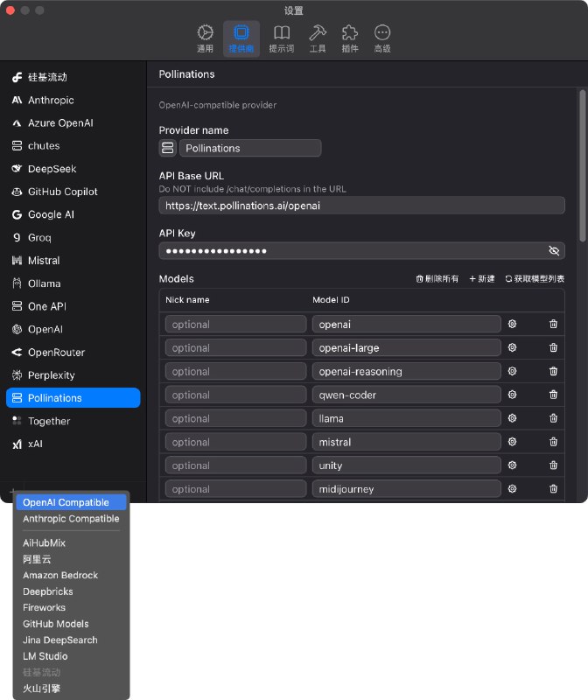Click 删除所有 to delete all models
This screenshot has height=700, width=588.
tap(437, 278)
